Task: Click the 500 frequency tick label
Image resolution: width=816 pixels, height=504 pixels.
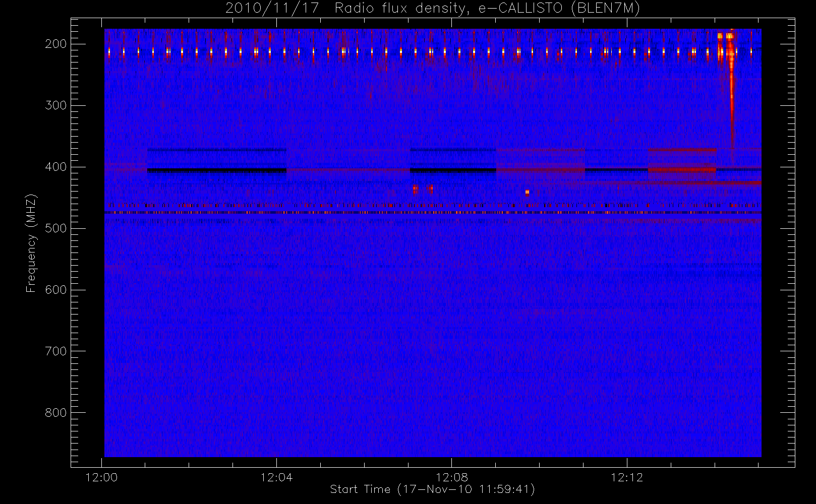Action: (56, 228)
